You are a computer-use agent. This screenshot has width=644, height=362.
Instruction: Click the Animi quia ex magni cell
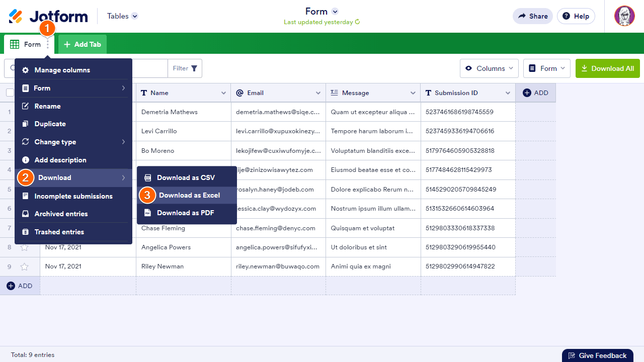point(373,266)
